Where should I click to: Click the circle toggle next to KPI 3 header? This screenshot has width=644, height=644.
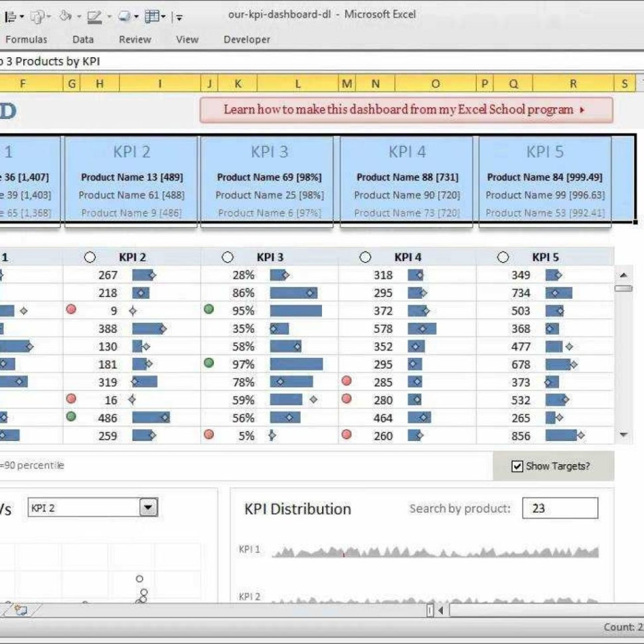point(228,257)
